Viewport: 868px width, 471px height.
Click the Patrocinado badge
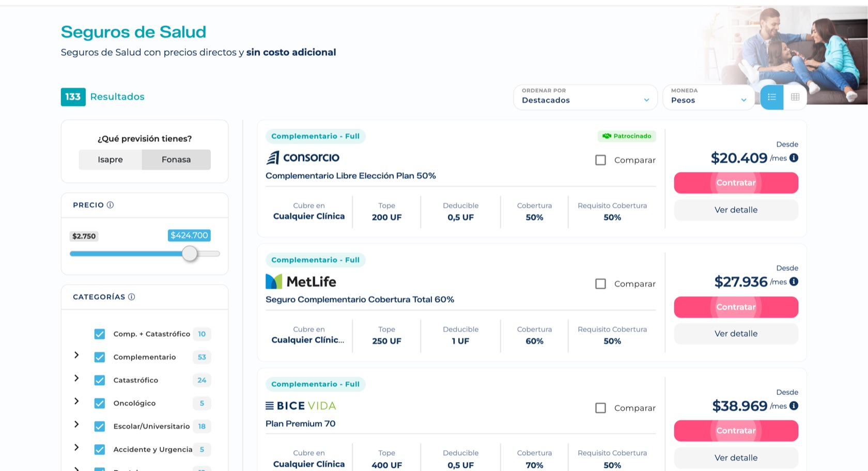click(627, 136)
